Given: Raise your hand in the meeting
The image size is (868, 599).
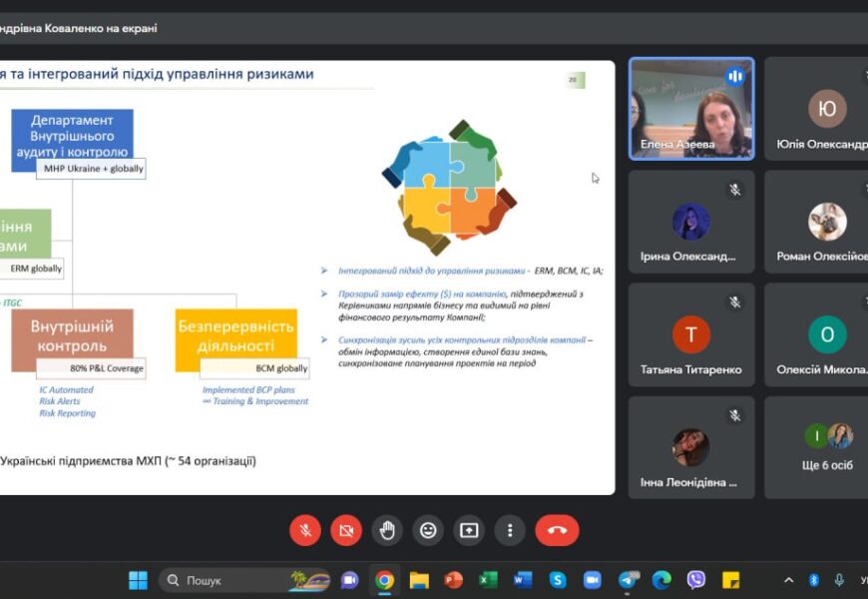Looking at the screenshot, I should click(x=387, y=530).
